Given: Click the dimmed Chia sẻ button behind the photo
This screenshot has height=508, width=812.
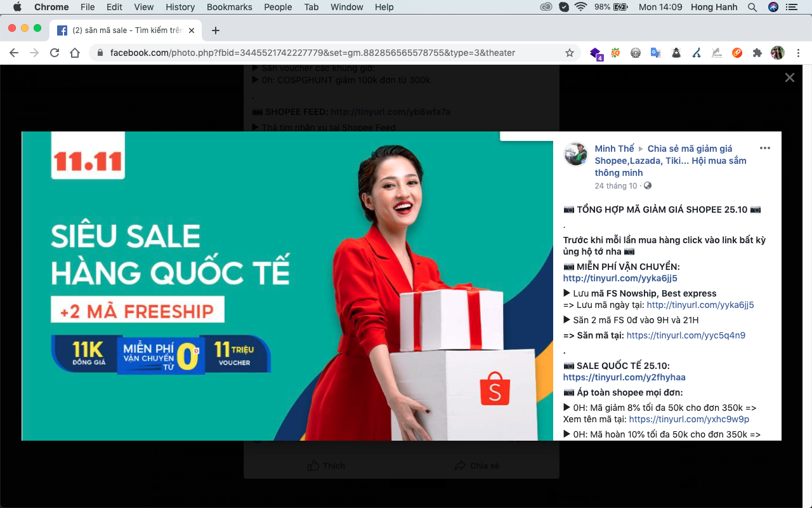Looking at the screenshot, I should [x=477, y=465].
